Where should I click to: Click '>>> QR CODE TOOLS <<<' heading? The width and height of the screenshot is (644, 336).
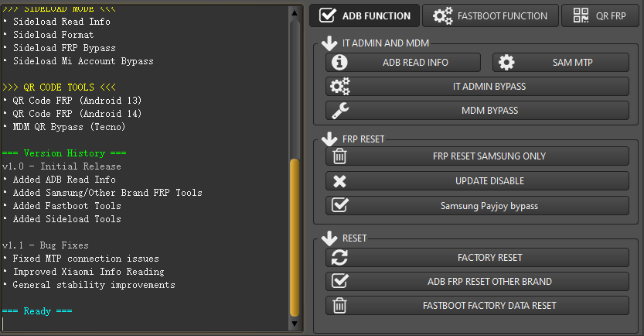point(59,87)
